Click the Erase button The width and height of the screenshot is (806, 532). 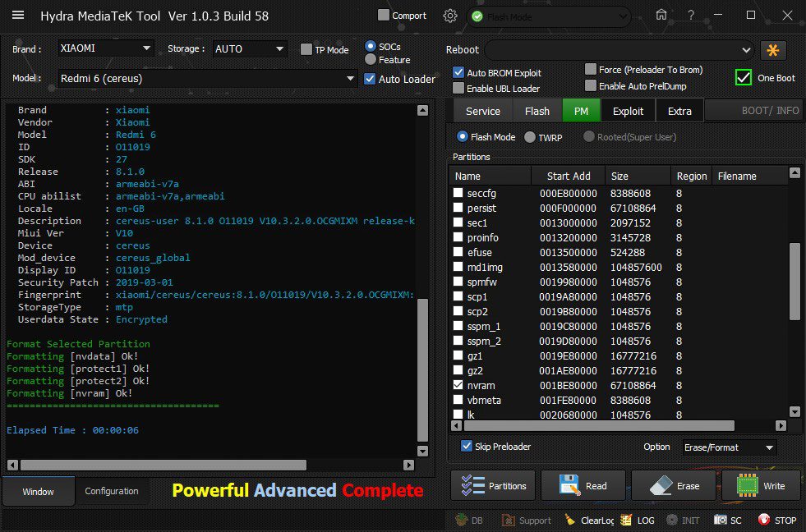coord(674,486)
